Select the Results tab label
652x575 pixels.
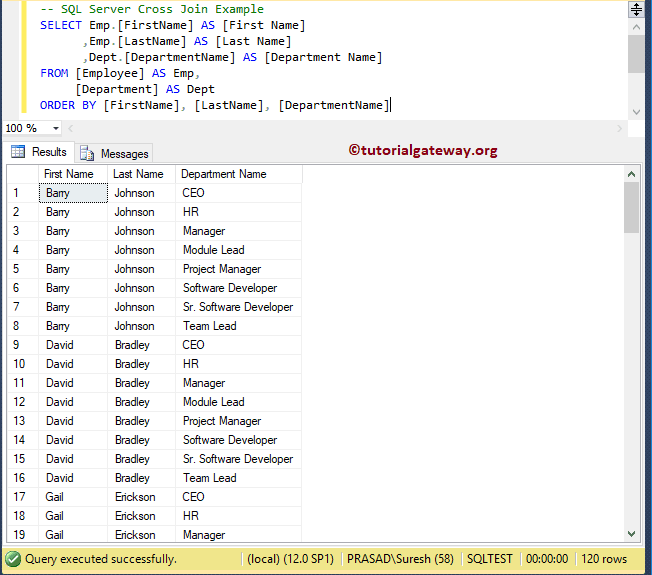click(x=49, y=152)
